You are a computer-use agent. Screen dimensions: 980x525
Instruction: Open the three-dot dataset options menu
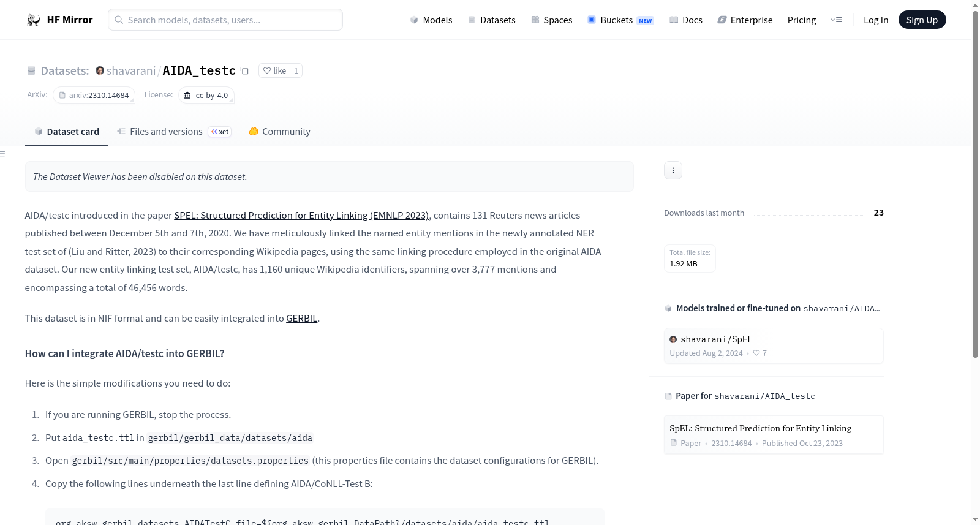coord(673,170)
